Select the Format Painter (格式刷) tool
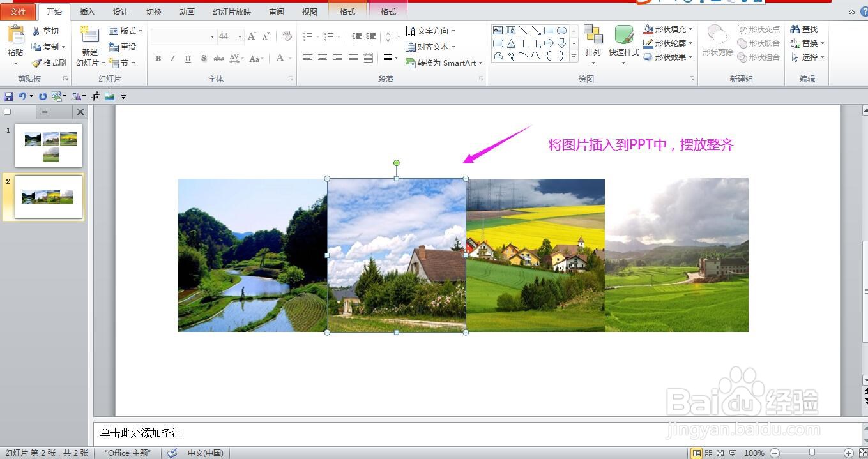Screen dimensions: 868x459 pyautogui.click(x=49, y=63)
